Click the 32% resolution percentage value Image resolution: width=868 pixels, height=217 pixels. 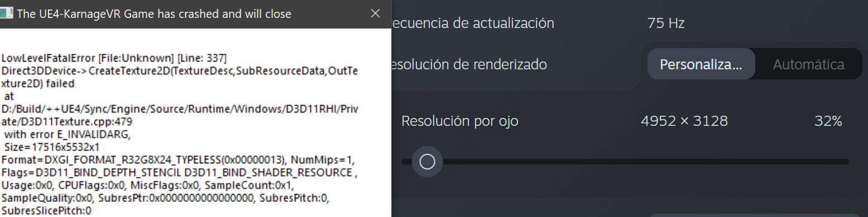click(828, 121)
